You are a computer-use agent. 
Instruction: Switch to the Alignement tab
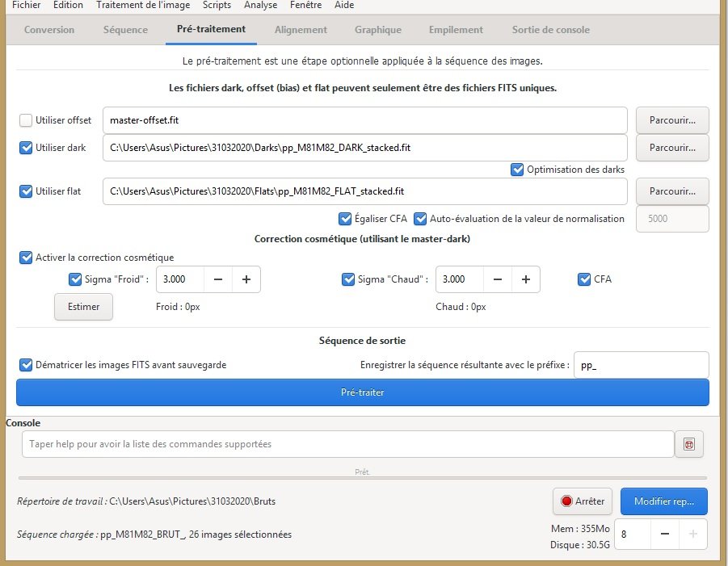301,30
